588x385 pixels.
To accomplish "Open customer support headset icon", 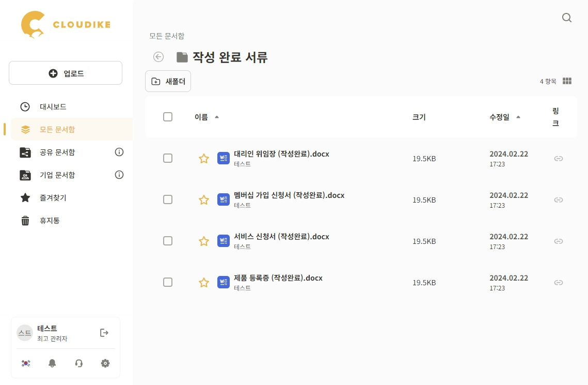I will (x=79, y=363).
